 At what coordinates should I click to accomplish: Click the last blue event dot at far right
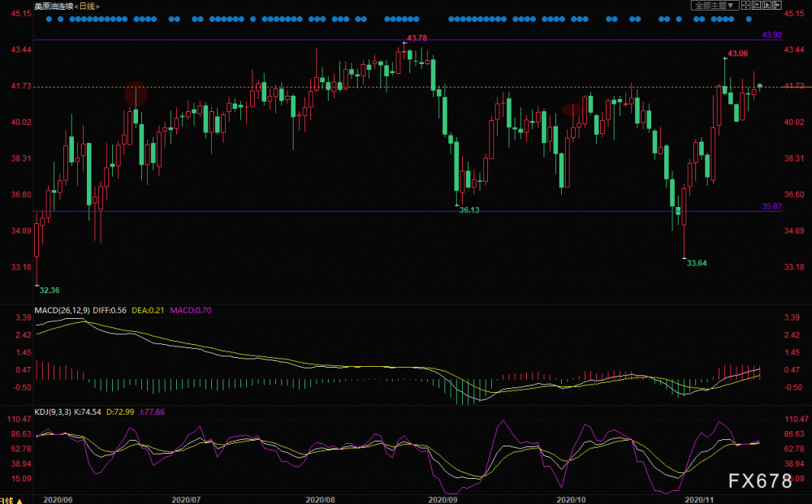(x=749, y=19)
